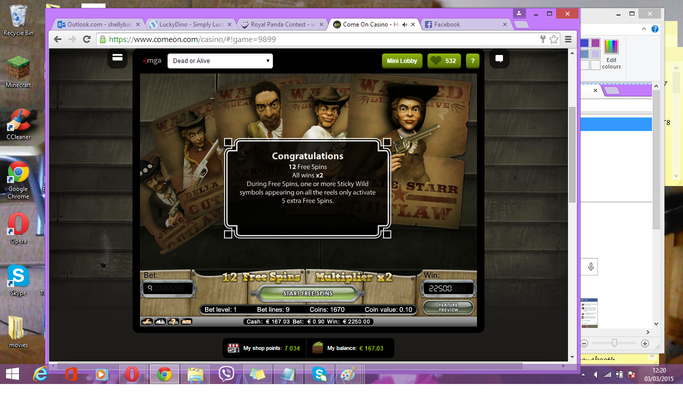Open Microsoft Office from taskbar
The height and width of the screenshot is (400, 683).
pyautogui.click(x=71, y=374)
